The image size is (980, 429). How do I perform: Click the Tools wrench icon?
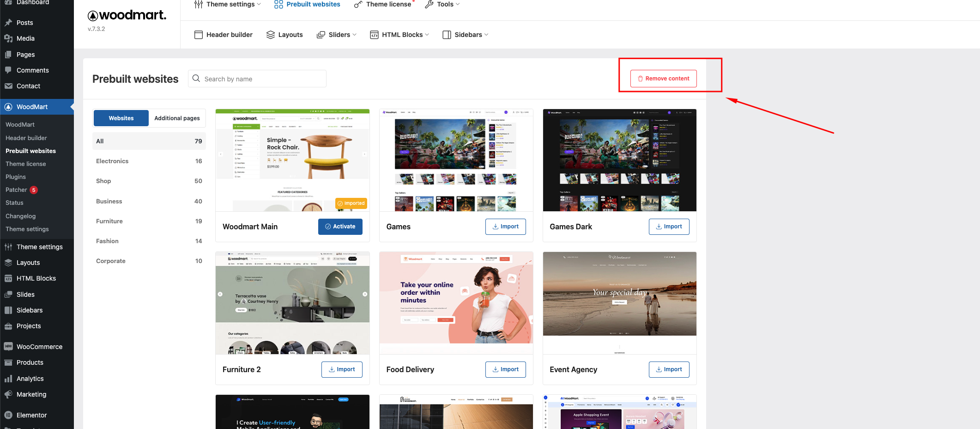429,4
